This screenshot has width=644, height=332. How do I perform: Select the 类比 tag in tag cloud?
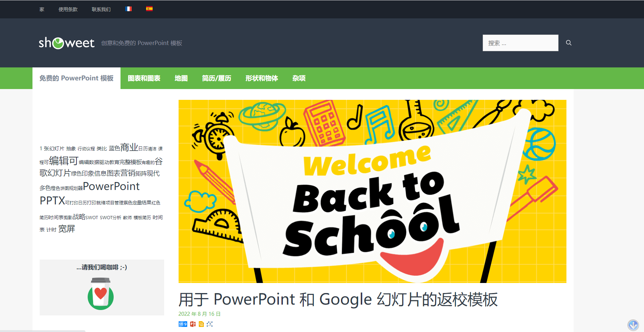click(102, 149)
